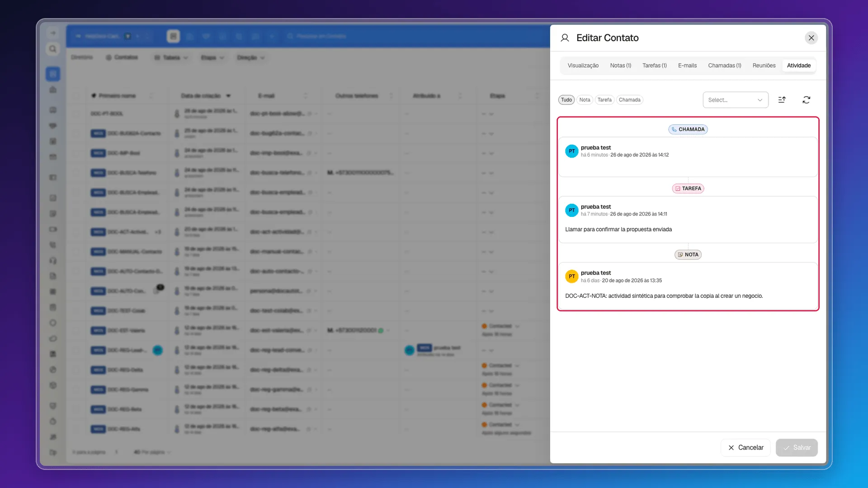Image resolution: width=868 pixels, height=488 pixels.
Task: Switch to the Notas (1) tab
Action: [620, 66]
